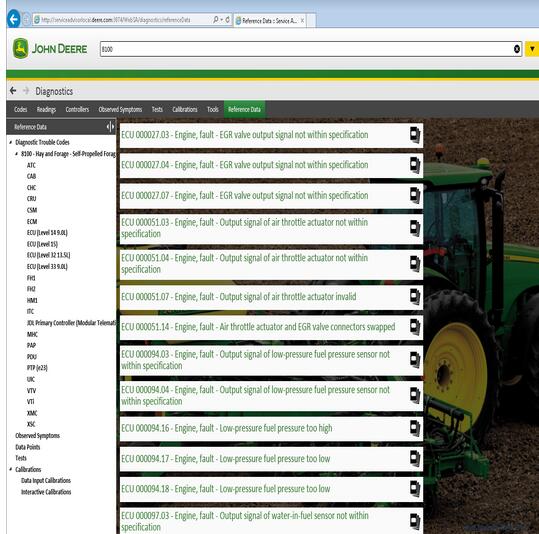Click the Diagnostics back arrow

[x=13, y=91]
